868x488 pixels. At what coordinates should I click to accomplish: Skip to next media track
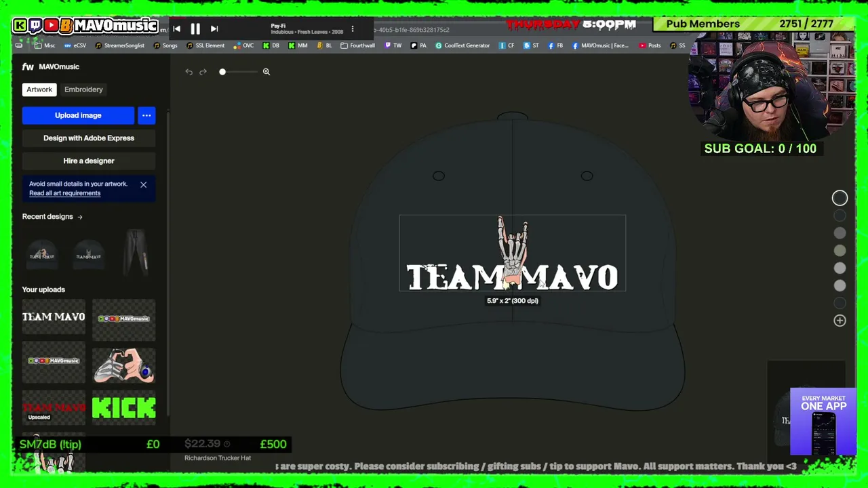pos(214,28)
